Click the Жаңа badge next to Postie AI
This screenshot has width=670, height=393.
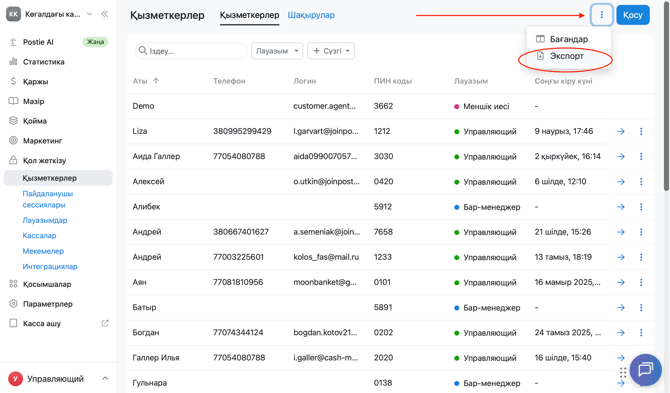click(95, 42)
